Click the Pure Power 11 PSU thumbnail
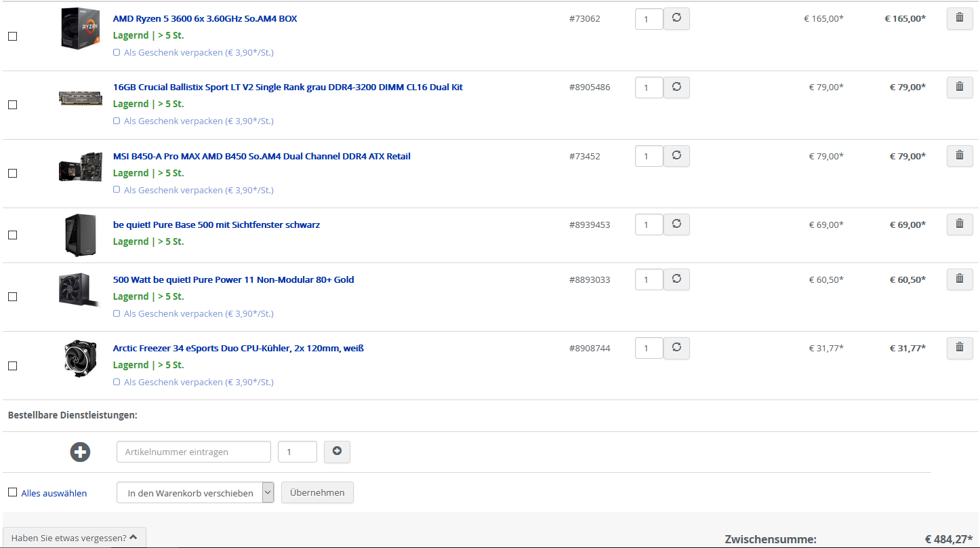Image resolution: width=980 pixels, height=548 pixels. [80, 290]
